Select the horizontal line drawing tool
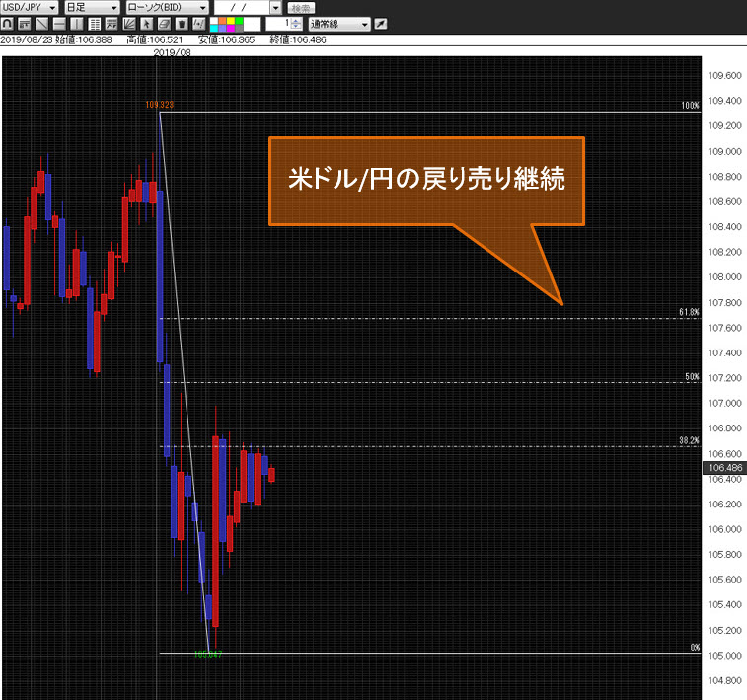Viewport: 747px width, 700px height. 59,24
